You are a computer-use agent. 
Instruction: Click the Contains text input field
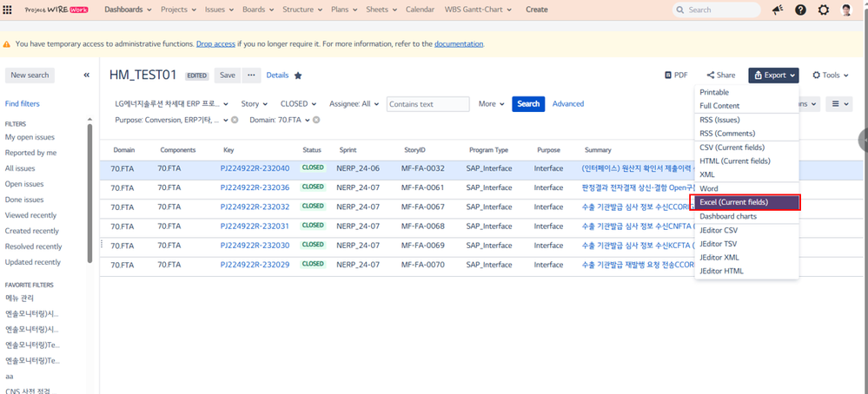[x=427, y=104]
